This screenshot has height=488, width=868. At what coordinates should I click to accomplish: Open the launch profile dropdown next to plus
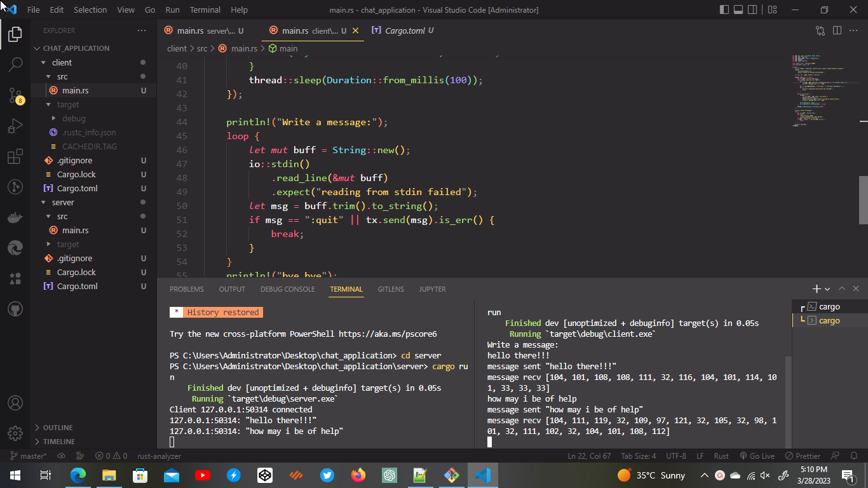827,289
